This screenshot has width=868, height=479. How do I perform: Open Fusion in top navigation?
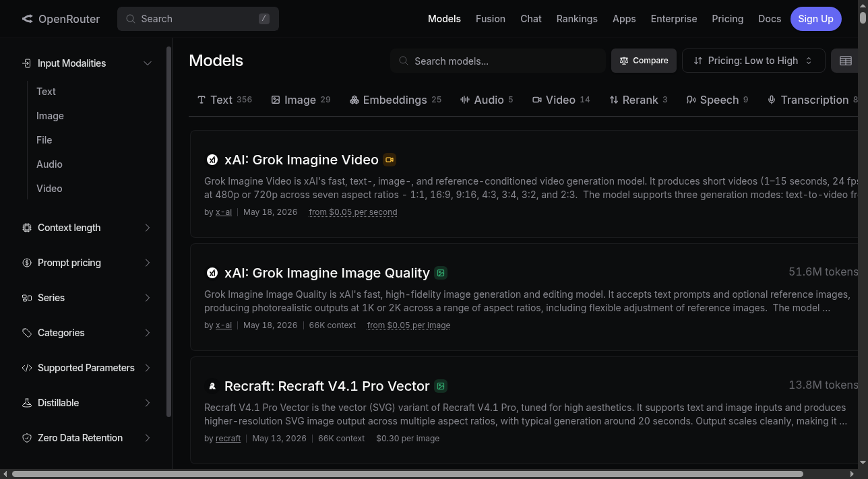click(491, 19)
